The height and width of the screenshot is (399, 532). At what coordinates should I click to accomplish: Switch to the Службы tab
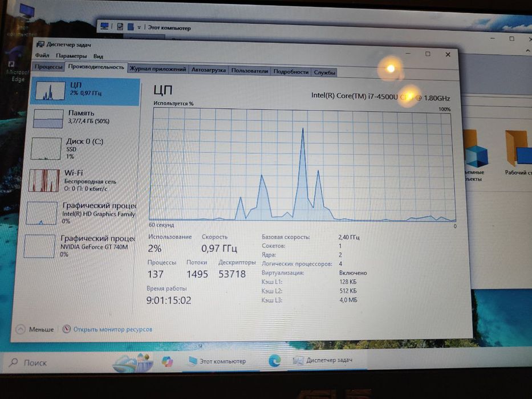click(324, 72)
